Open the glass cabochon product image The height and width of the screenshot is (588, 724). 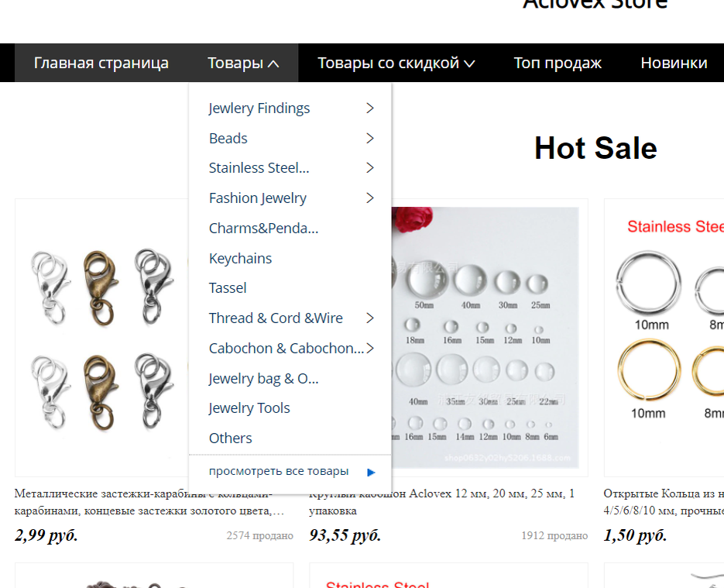(485, 338)
